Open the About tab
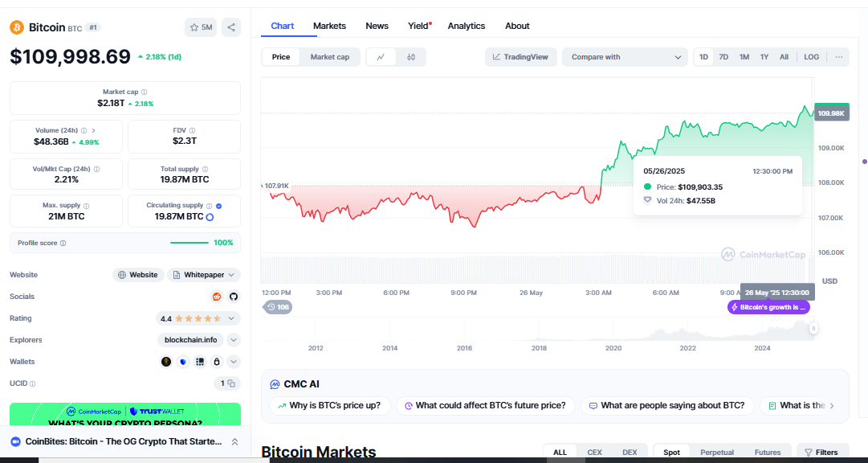Screen dimensions: 868x463 coord(517,26)
